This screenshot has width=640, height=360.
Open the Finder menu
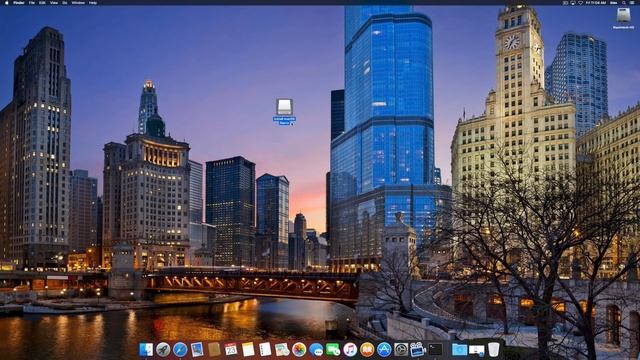click(x=19, y=2)
